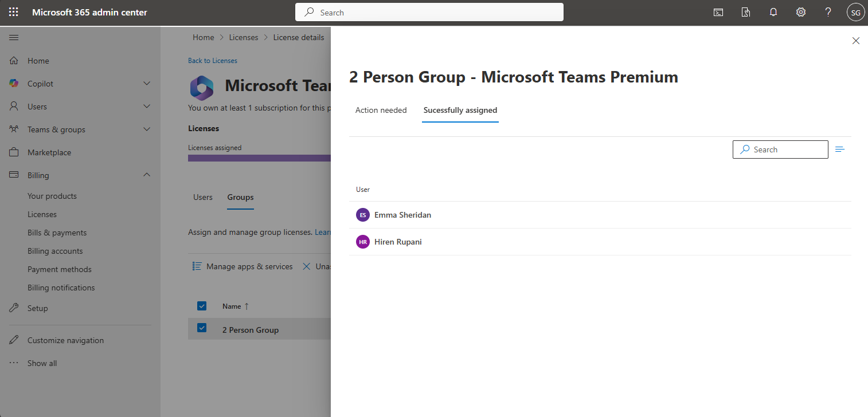Click the Setup wrench icon
This screenshot has height=417, width=868.
[14, 308]
